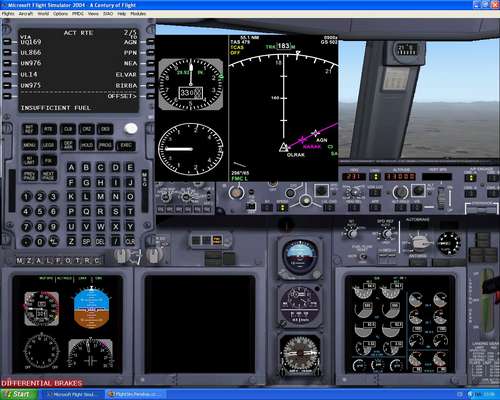This screenshot has height=400, width=500.
Task: Select left line key beside UL866
Action: coord(6,53)
